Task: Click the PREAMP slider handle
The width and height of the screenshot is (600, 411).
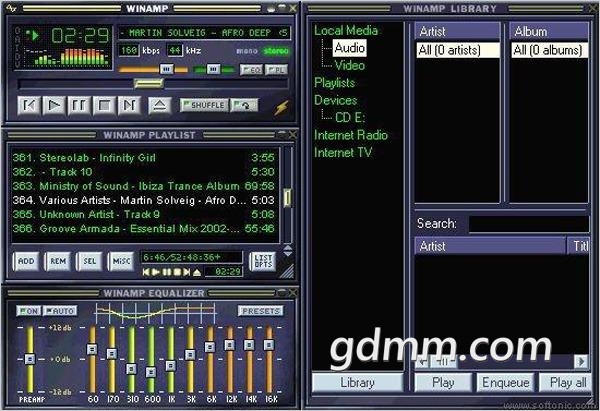Action: pos(29,359)
